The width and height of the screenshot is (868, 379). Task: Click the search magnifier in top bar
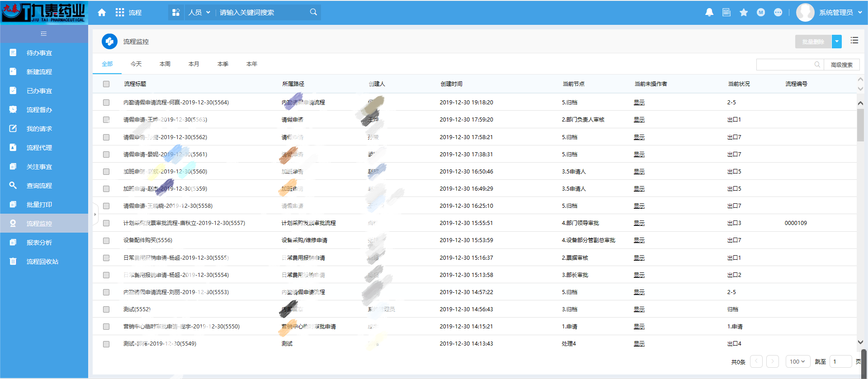click(313, 12)
